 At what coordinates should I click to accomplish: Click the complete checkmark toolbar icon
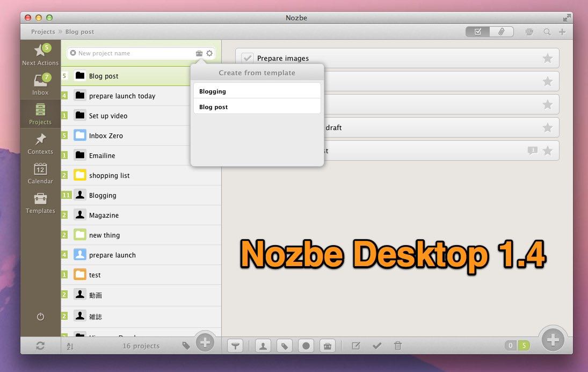(x=377, y=345)
